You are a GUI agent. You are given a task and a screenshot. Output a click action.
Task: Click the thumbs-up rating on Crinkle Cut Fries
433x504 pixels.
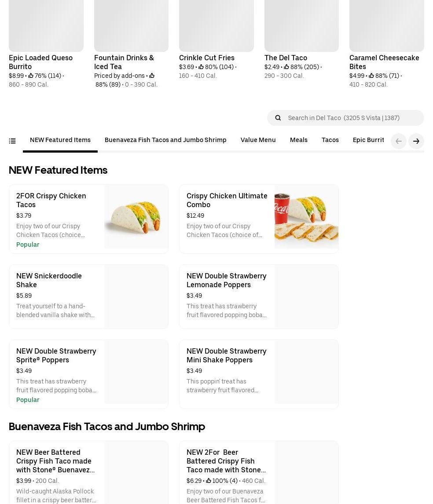[202, 67]
